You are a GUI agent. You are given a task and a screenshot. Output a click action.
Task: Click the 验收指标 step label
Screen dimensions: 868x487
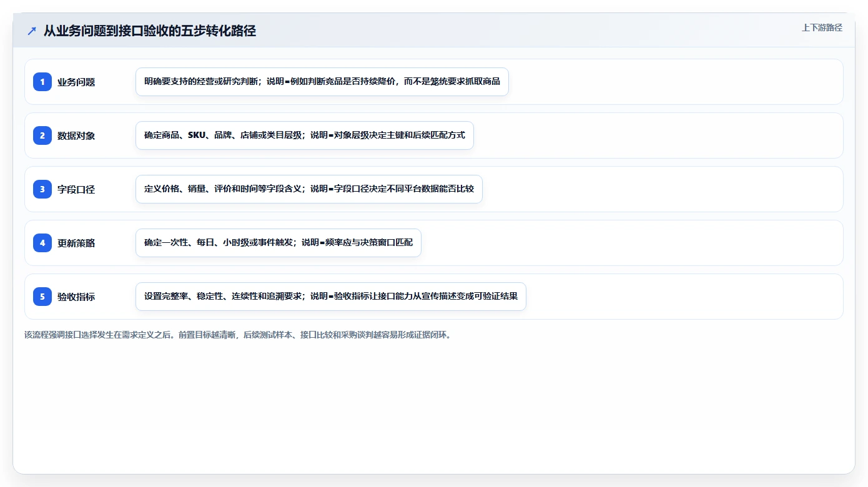tap(76, 297)
